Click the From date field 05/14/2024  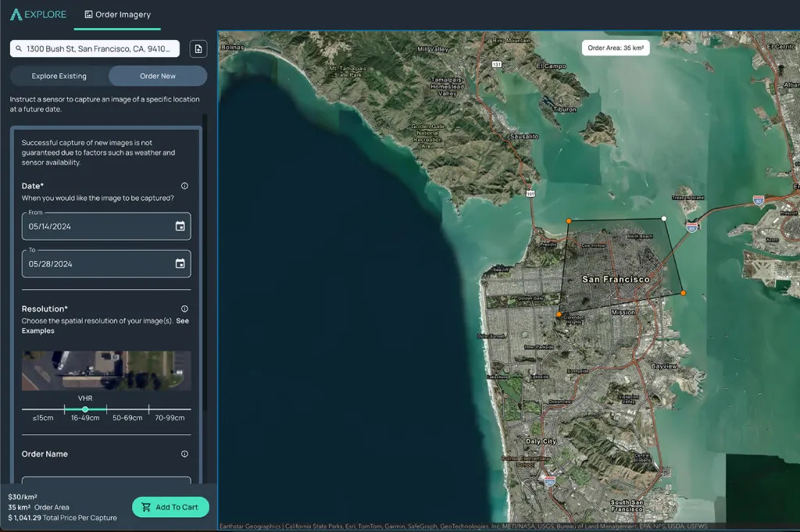[x=106, y=226]
